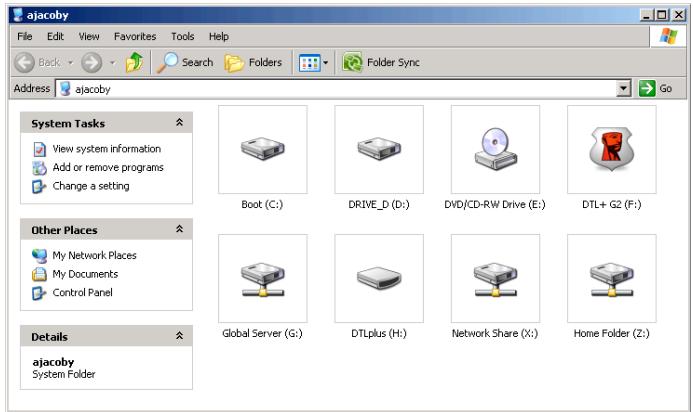Select the DVD/CD-RW Drive (E:) icon
Screen dimensions: 693x412
click(x=495, y=149)
